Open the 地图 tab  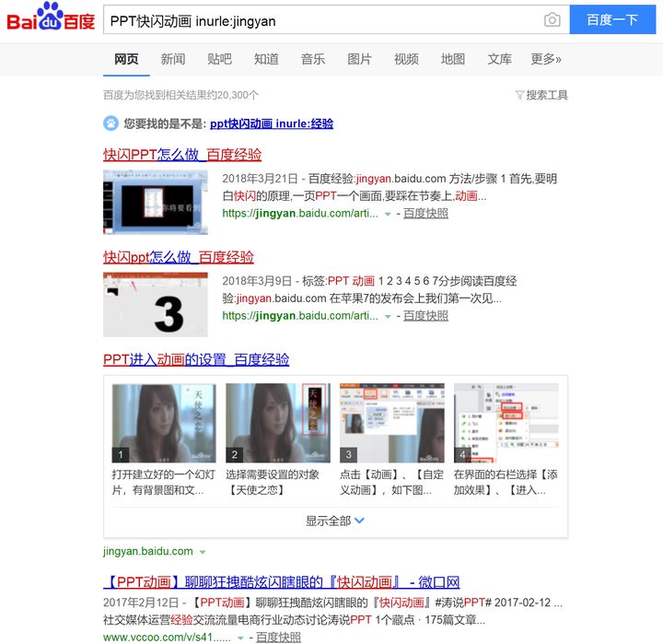click(452, 59)
